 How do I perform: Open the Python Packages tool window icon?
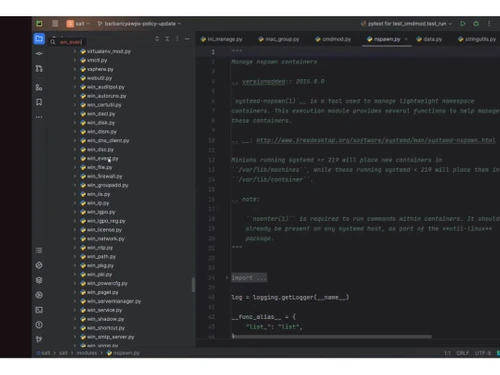tap(39, 265)
